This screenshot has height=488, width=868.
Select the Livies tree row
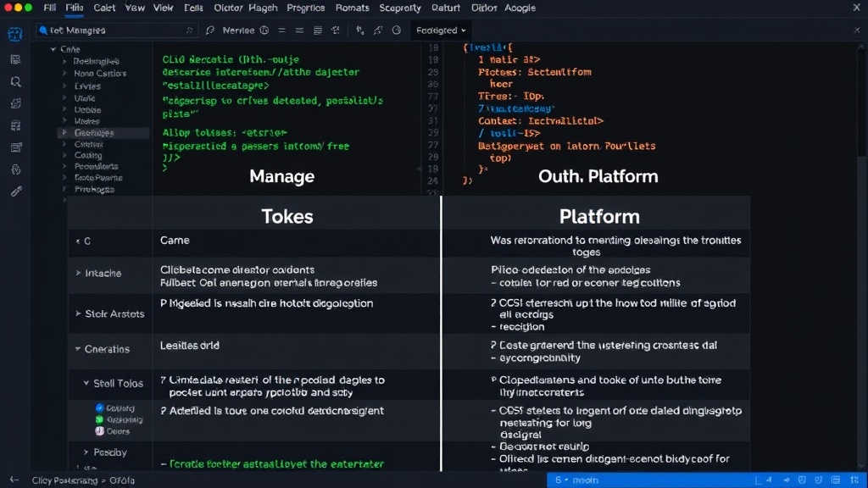87,86
